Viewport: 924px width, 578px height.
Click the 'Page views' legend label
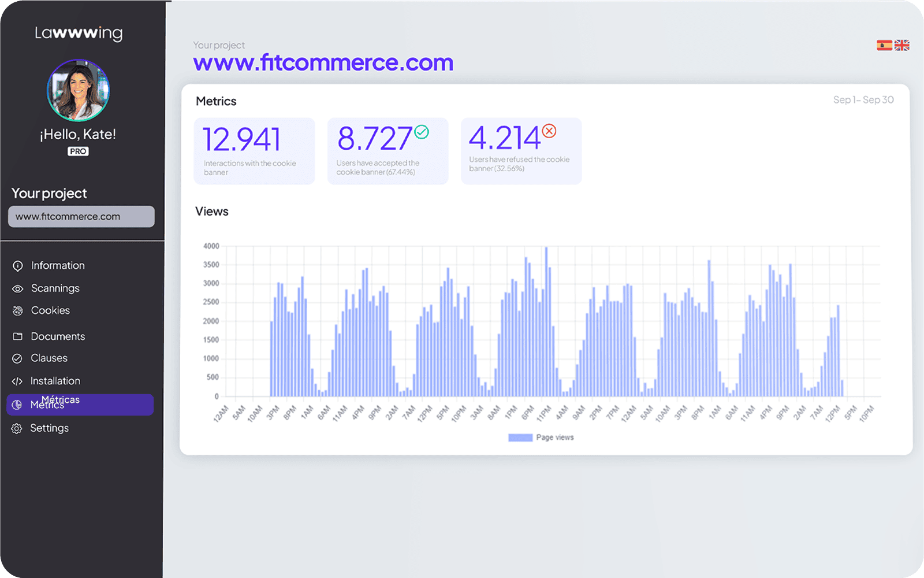pyautogui.click(x=555, y=438)
